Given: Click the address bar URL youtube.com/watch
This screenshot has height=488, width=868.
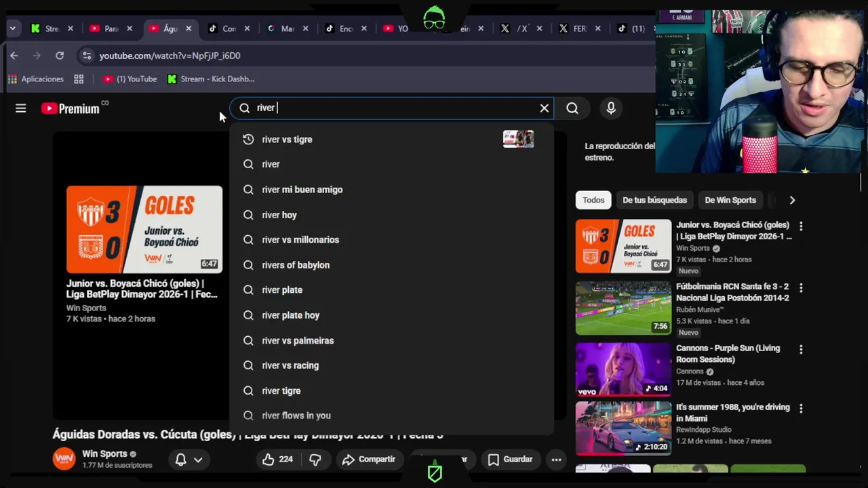Looking at the screenshot, I should click(x=170, y=56).
